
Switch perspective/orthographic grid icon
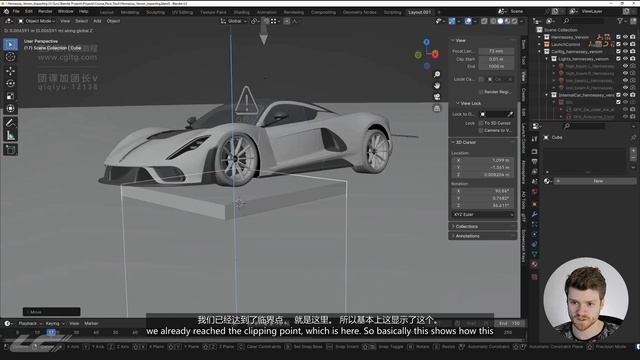point(437,108)
